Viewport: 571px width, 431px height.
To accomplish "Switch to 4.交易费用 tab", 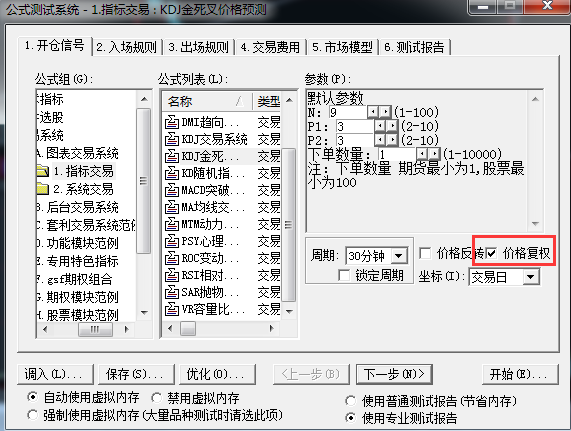I will coord(270,47).
